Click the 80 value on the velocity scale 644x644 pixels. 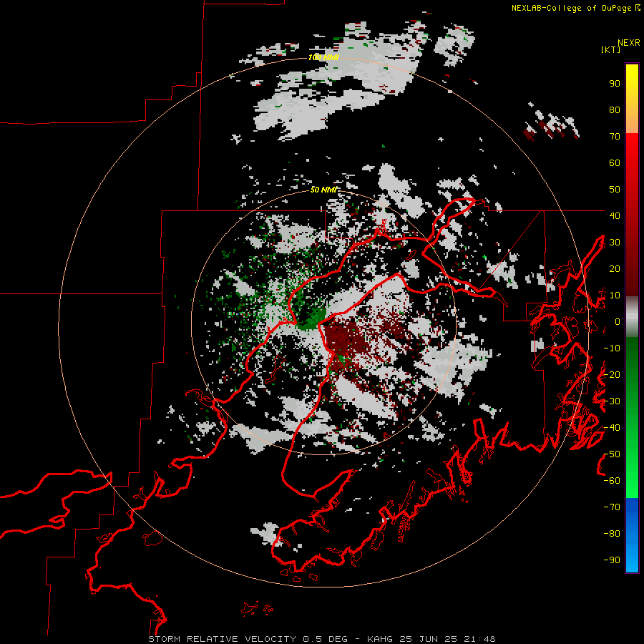tap(615, 110)
